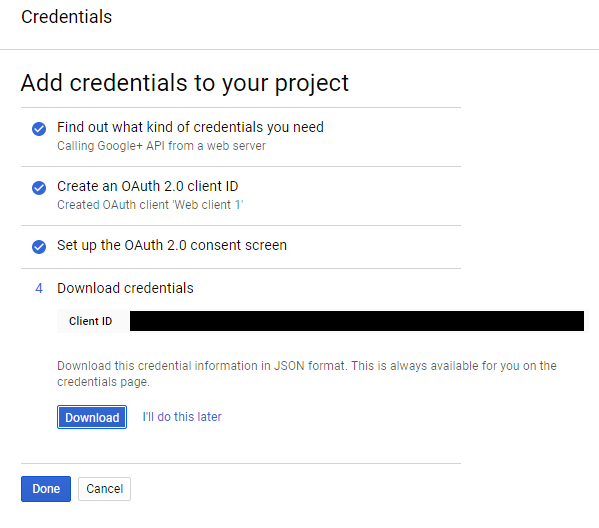
Task: Click the Client ID label
Action: [91, 321]
